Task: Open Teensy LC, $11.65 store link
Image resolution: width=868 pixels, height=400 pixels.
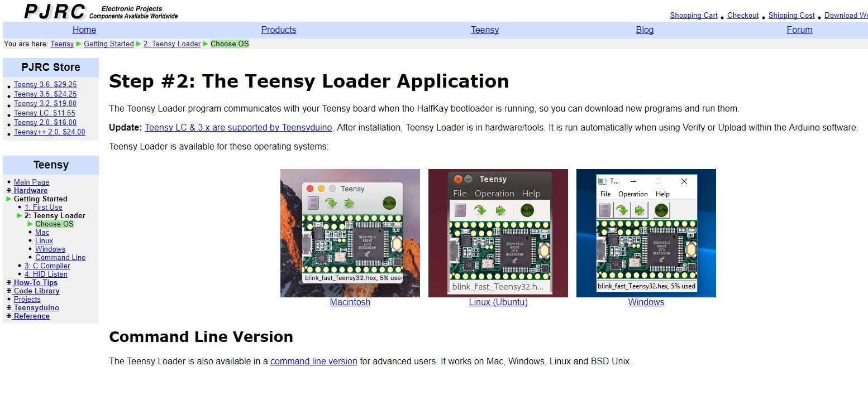Action: coord(45,113)
